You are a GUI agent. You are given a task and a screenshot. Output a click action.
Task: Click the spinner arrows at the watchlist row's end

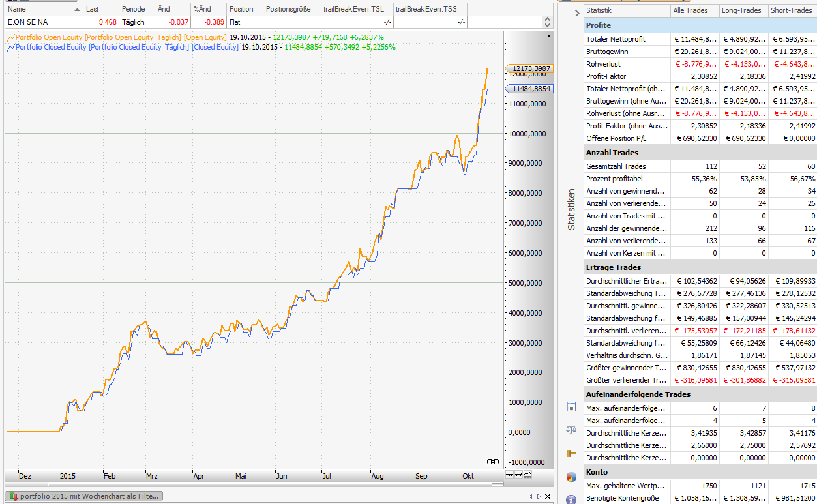tap(547, 22)
